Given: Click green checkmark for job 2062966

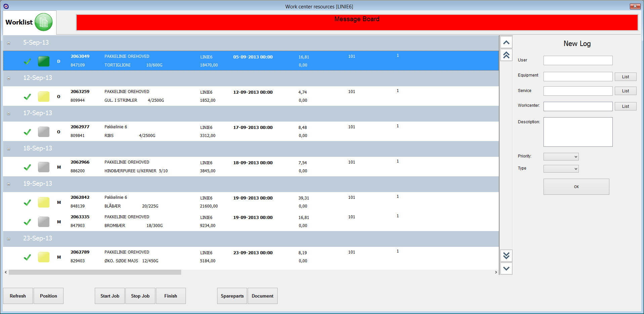Looking at the screenshot, I should click(27, 167).
